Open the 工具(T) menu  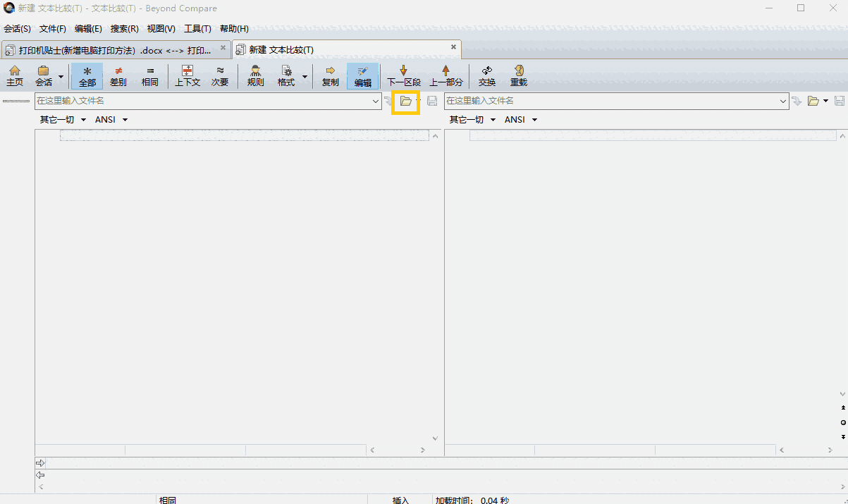[x=198, y=29]
